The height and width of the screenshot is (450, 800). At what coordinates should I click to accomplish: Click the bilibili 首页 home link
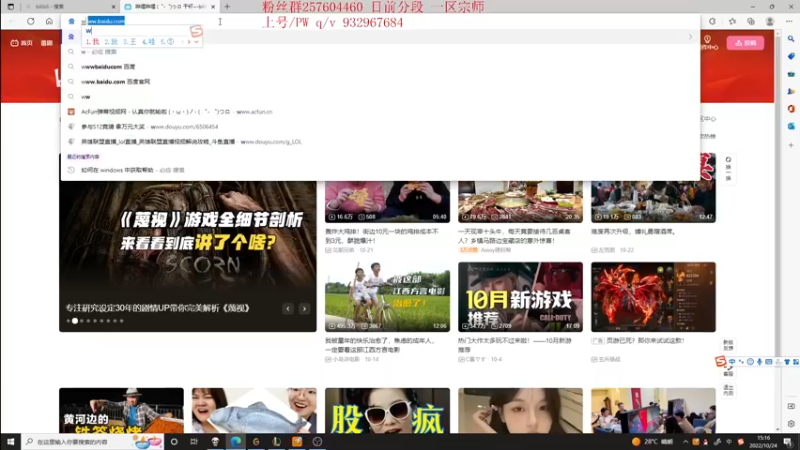pos(21,43)
